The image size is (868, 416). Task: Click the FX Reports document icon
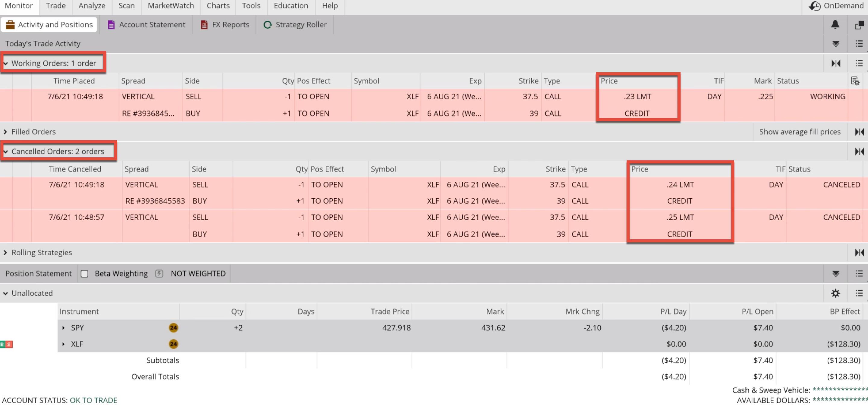point(204,25)
